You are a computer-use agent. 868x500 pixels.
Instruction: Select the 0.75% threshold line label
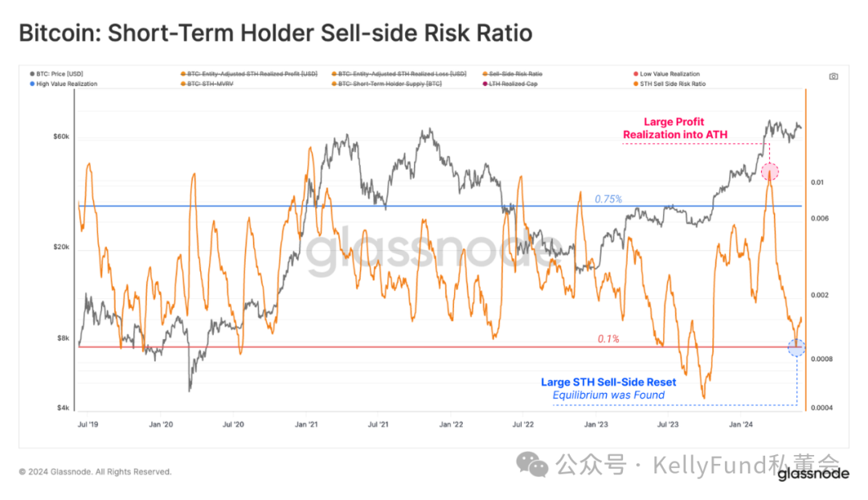coord(608,199)
